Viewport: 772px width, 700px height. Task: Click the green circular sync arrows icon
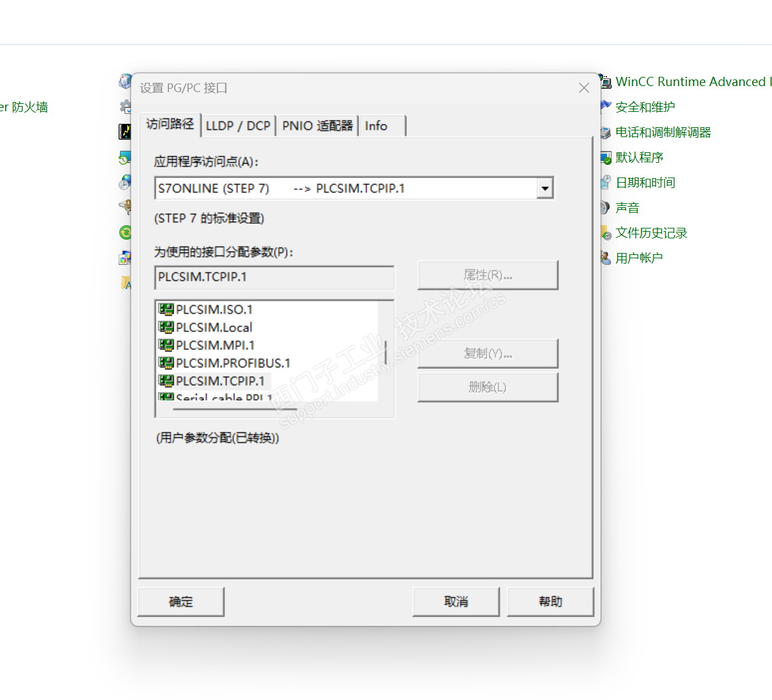(x=125, y=232)
